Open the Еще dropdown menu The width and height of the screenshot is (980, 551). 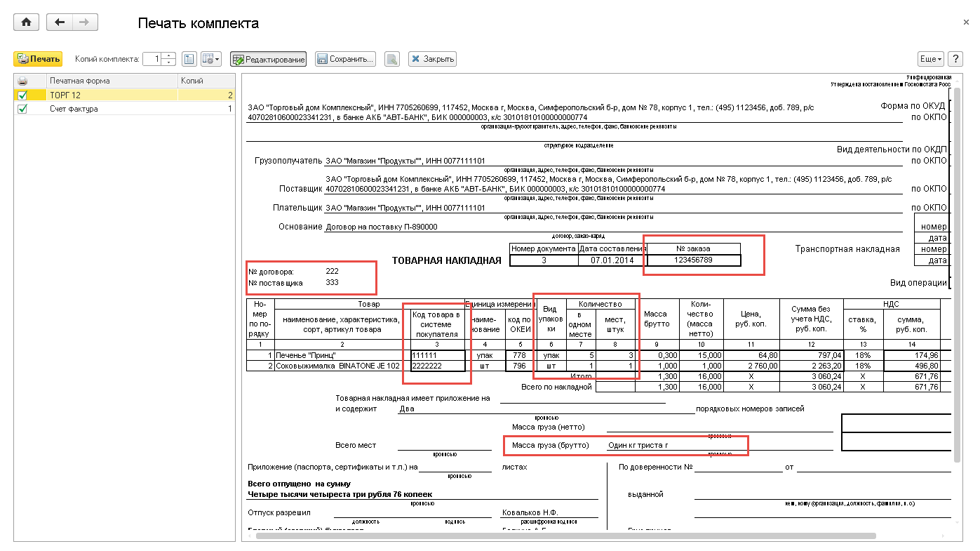(x=931, y=59)
